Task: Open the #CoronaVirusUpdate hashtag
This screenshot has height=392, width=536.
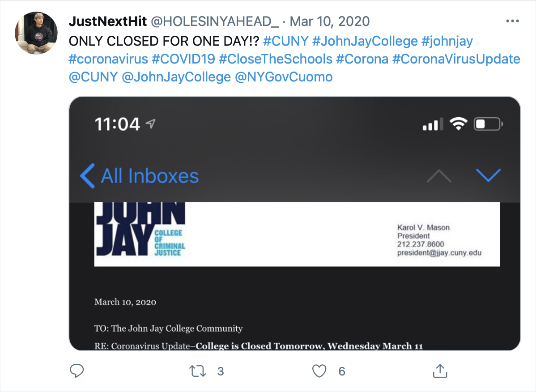Action: (456, 59)
